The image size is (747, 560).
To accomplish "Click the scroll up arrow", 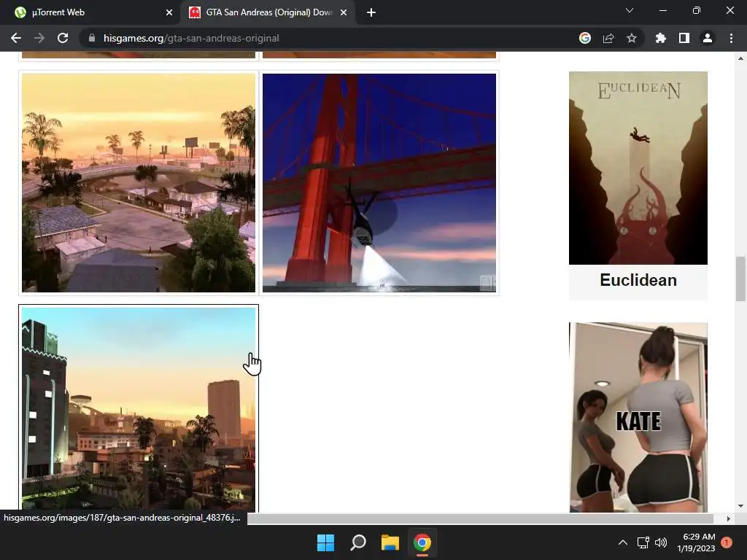I will [x=740, y=58].
